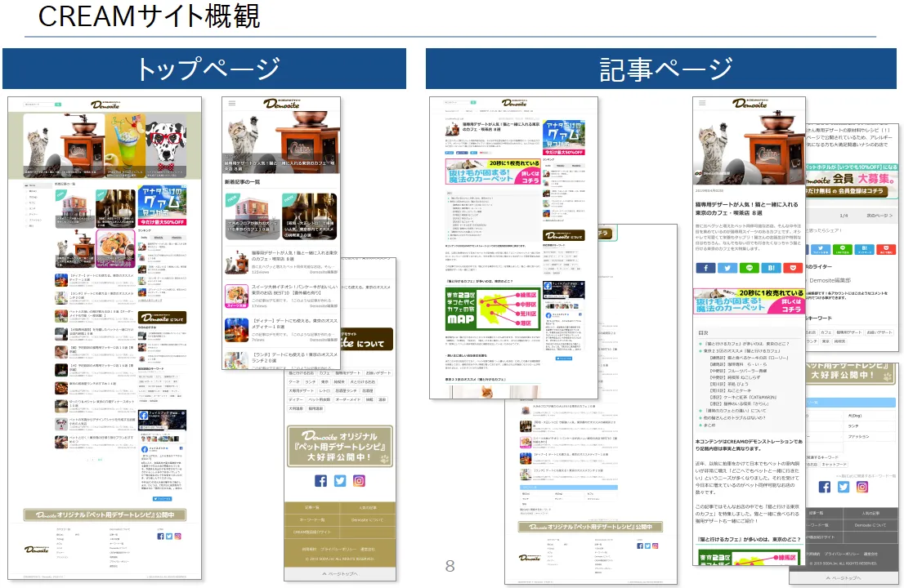The width and height of the screenshot is (904, 588).
Task: Click 魔法のカーペット ad on desktop article page
Action: point(493,172)
